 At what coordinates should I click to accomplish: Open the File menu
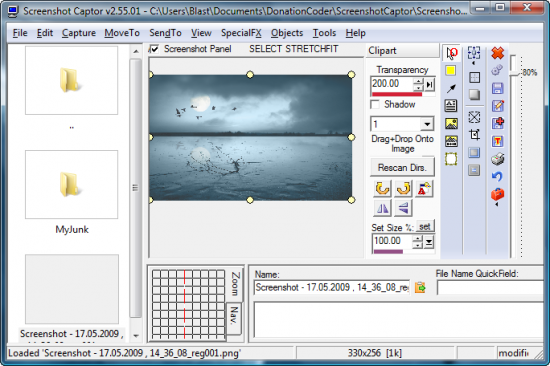click(x=20, y=33)
